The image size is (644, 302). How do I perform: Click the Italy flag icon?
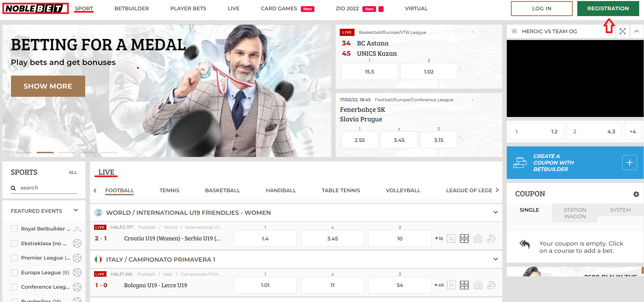99,260
